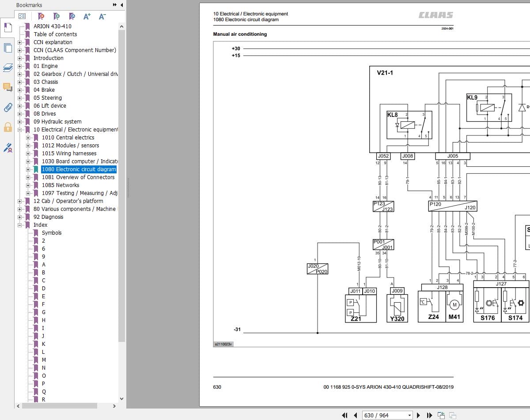Screen dimensions: 530x420
Task: Decrease bookmark font size with A- icon
Action: pyautogui.click(x=102, y=16)
